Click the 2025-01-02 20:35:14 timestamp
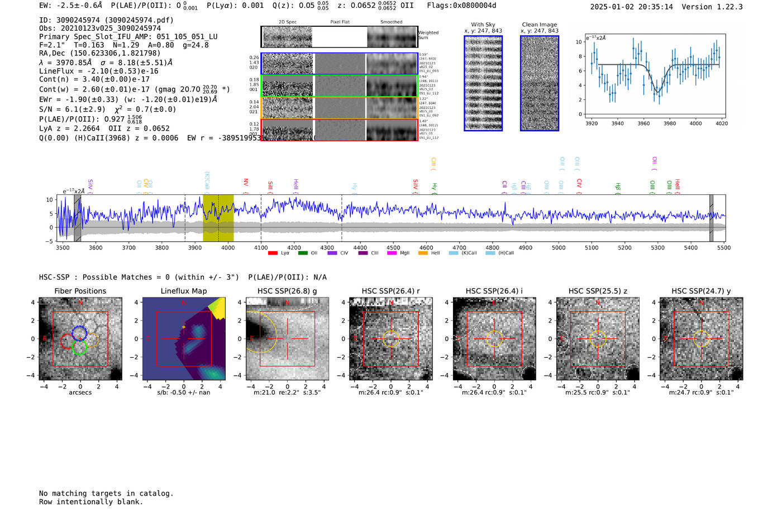 tap(632, 7)
